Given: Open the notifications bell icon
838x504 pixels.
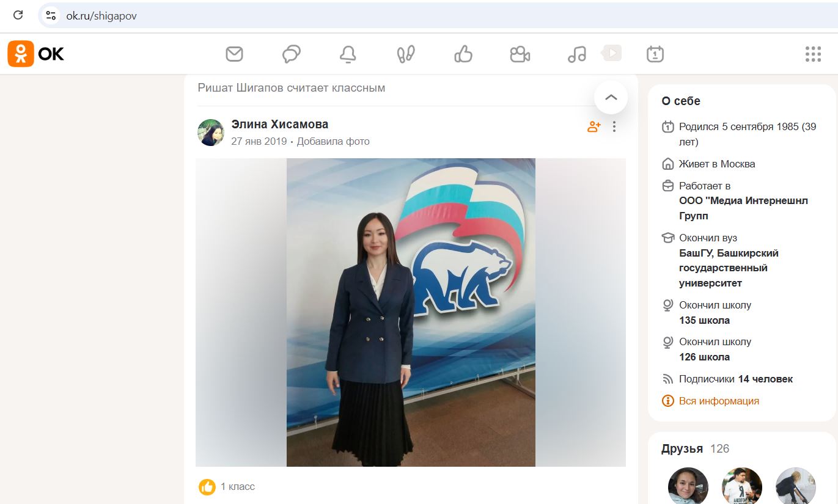Looking at the screenshot, I should [348, 54].
